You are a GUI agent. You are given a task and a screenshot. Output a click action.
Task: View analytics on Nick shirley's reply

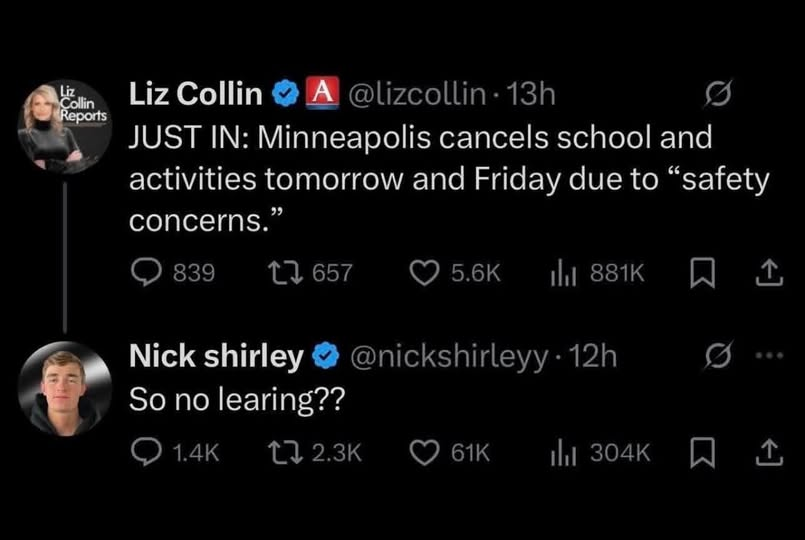(563, 453)
